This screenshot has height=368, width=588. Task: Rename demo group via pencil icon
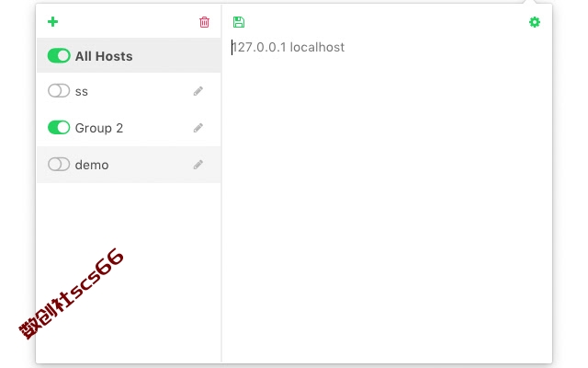point(198,165)
